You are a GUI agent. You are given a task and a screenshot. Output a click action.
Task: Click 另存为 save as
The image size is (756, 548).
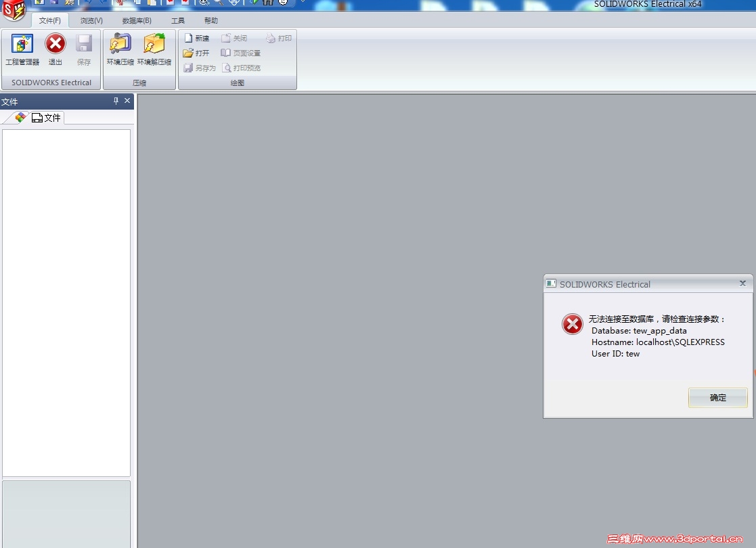200,68
